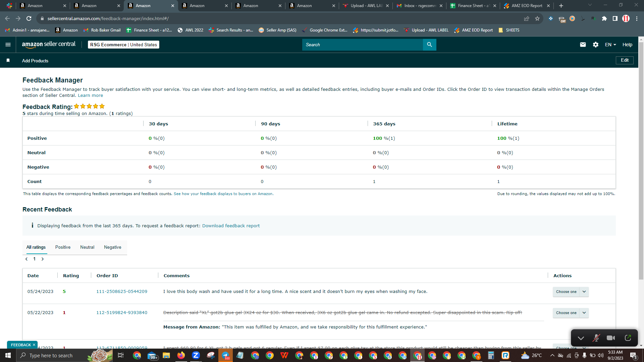Open the messages envelope icon

pyautogui.click(x=583, y=45)
